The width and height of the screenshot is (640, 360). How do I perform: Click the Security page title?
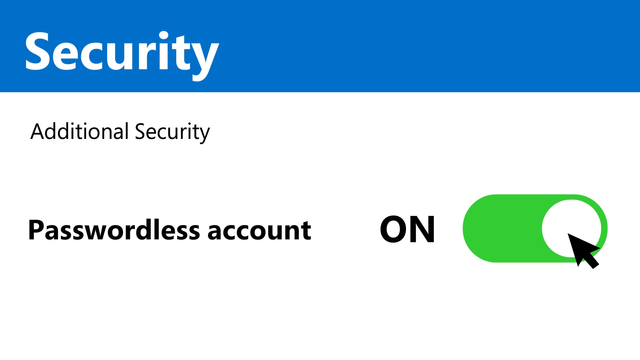pos(122,53)
